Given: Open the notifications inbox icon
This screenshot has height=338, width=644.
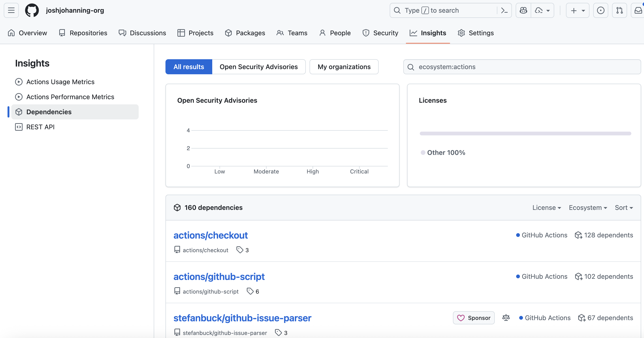Looking at the screenshot, I should coord(638,10).
